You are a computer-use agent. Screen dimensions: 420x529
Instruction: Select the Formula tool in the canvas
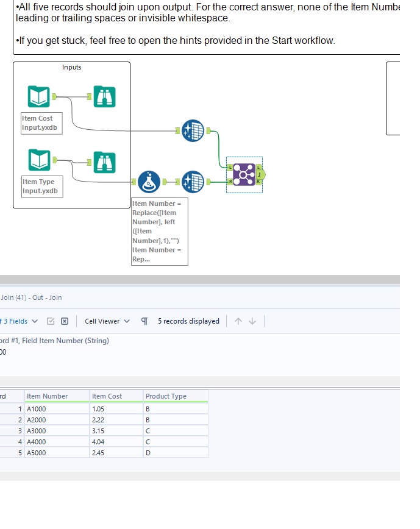pyautogui.click(x=149, y=182)
